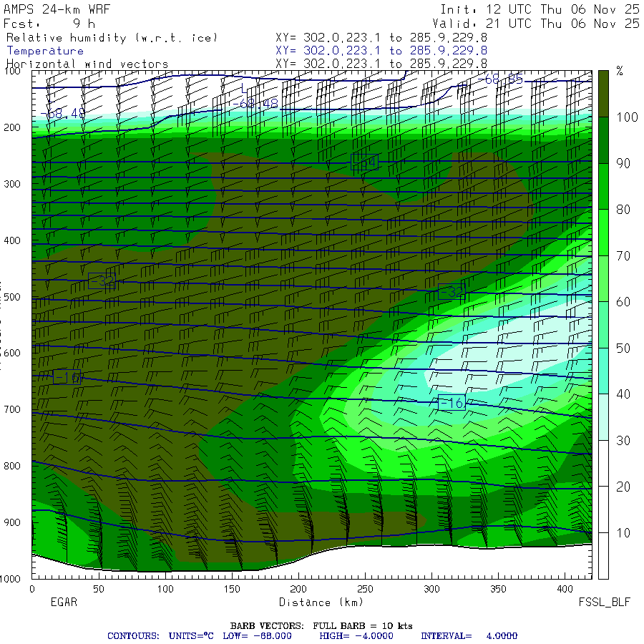Click the "900" pressure axis label
Screen dimensions: 644x644
click(12, 522)
